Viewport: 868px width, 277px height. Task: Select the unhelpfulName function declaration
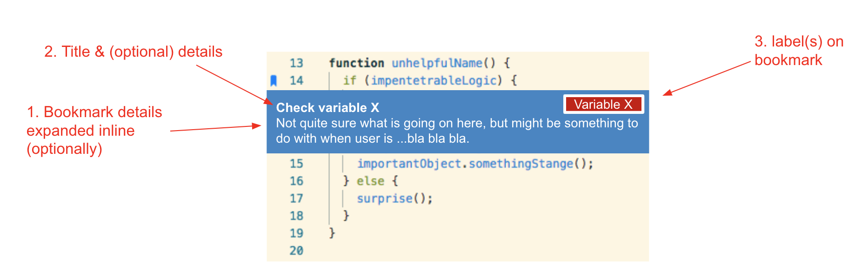tap(420, 63)
